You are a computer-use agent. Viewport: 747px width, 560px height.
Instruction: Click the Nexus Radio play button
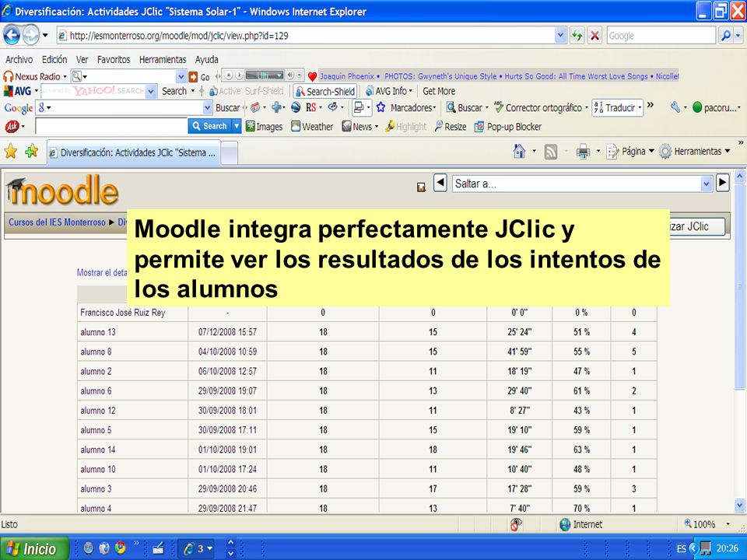coord(239,75)
